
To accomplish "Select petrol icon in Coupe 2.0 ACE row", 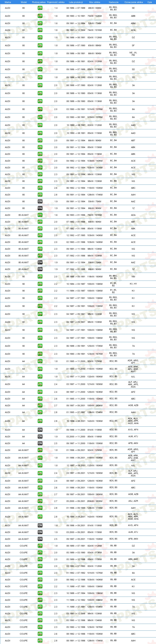I will 40,579.
